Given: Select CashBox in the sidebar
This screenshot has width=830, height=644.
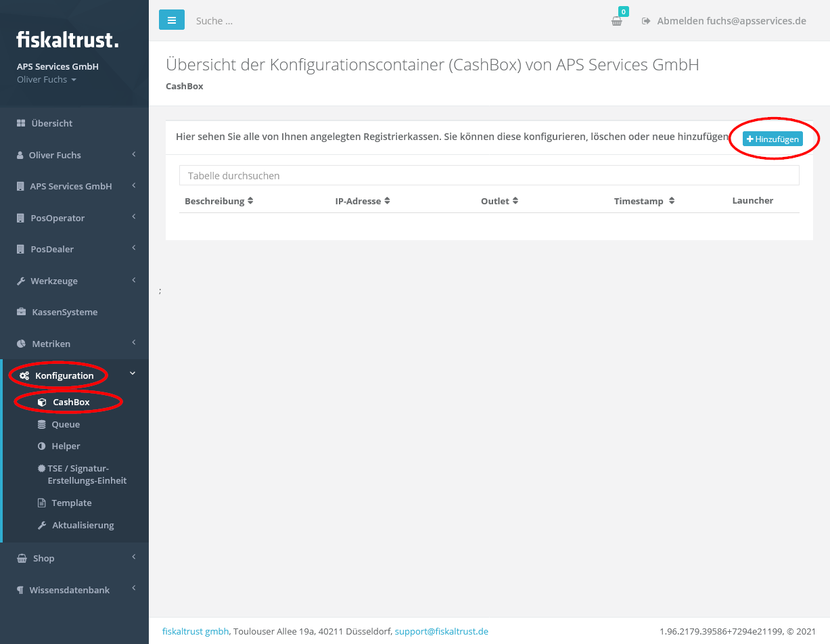Looking at the screenshot, I should pos(71,402).
